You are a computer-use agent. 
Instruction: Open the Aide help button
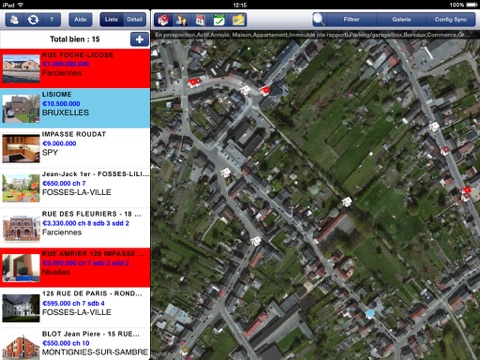pyautogui.click(x=80, y=20)
